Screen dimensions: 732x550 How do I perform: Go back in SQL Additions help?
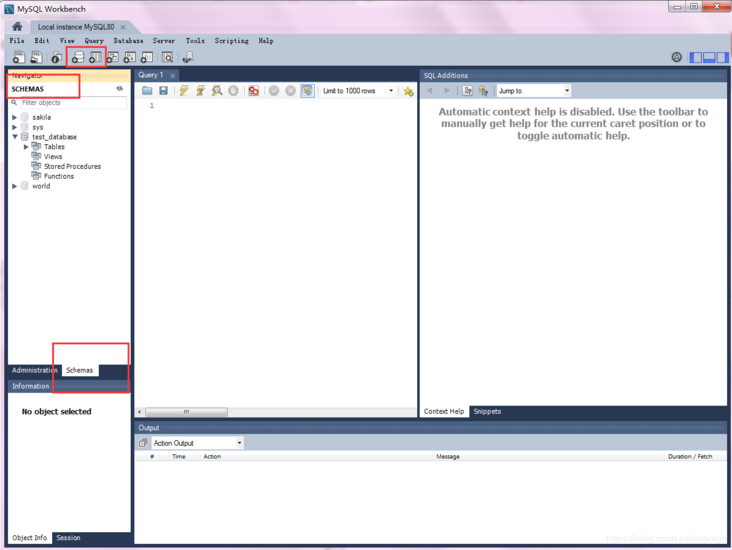tap(430, 91)
